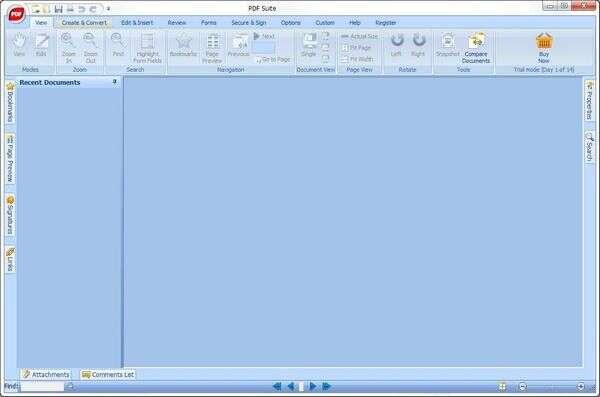Click the search icon next to Find field
Image resolution: width=600 pixels, height=397 pixels.
tap(69, 387)
